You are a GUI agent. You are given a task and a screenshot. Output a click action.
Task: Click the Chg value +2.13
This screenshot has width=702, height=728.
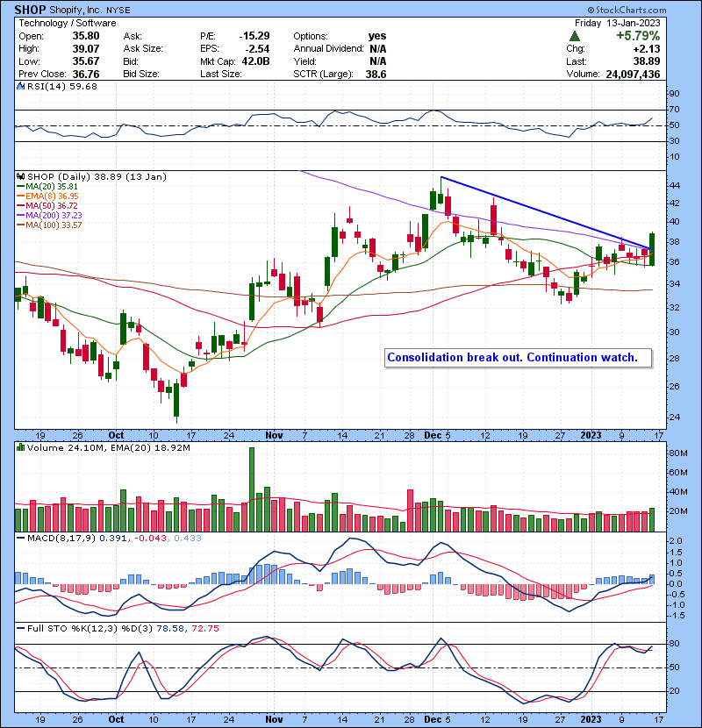tap(646, 48)
